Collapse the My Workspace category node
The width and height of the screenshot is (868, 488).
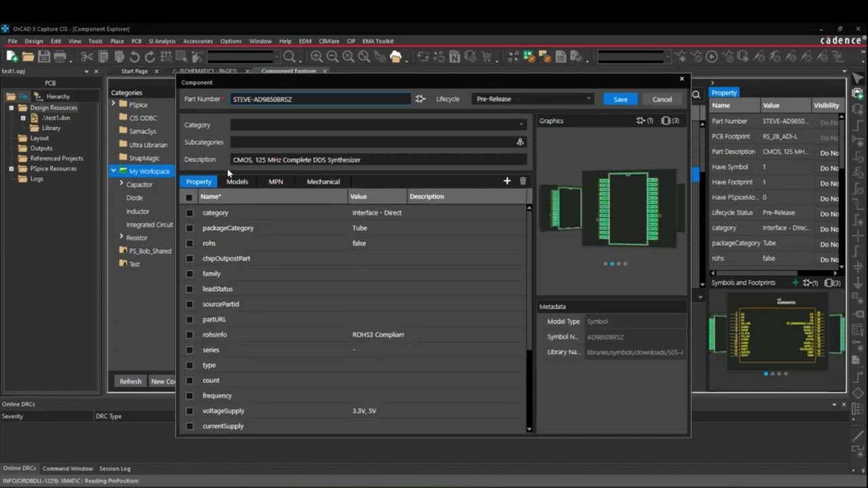pyautogui.click(x=113, y=171)
